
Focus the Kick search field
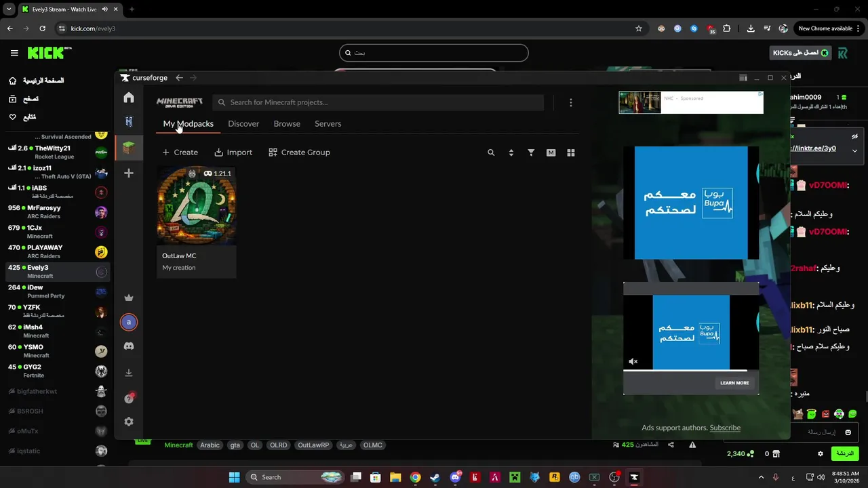tap(434, 53)
